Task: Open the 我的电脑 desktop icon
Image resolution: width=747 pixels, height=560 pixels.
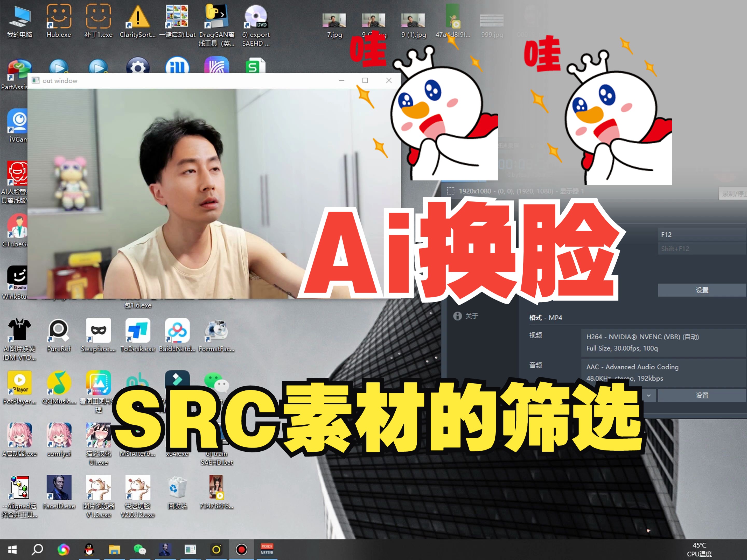Action: coord(20,21)
